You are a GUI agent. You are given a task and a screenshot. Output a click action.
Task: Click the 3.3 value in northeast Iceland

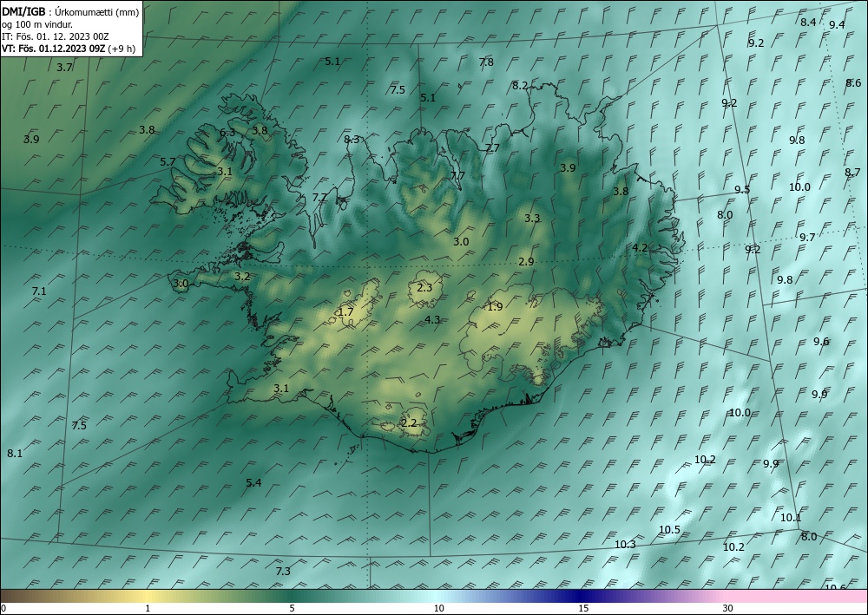coord(532,219)
